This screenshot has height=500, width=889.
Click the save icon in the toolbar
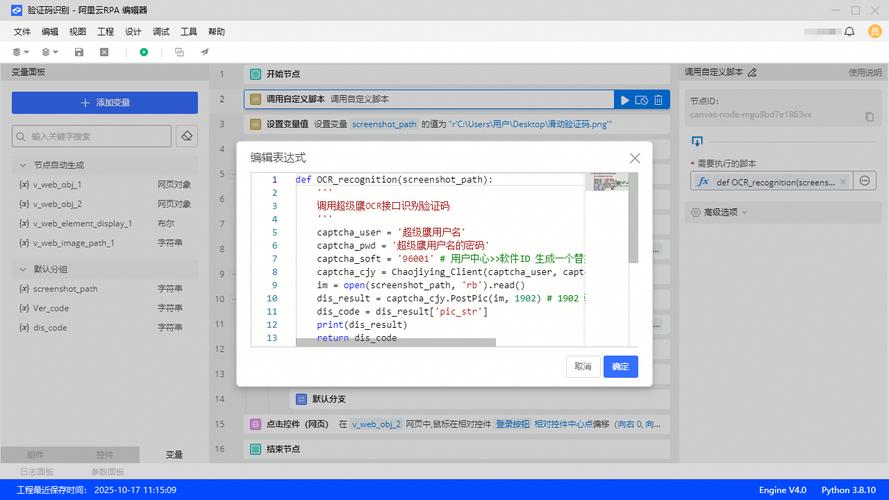coord(79,52)
